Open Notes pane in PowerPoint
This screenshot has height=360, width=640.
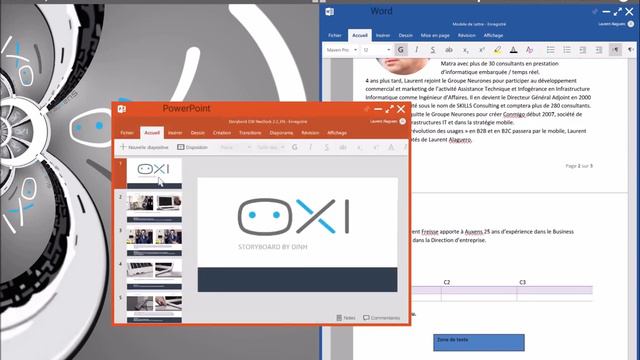[x=346, y=318]
